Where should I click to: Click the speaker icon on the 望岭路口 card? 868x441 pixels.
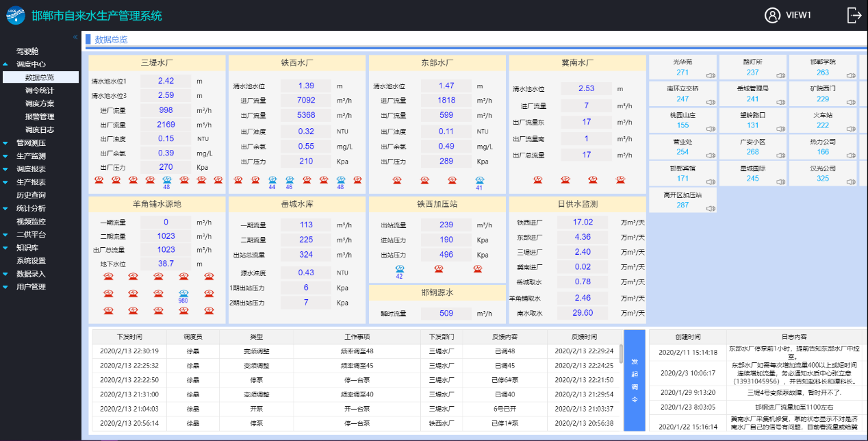[781, 129]
